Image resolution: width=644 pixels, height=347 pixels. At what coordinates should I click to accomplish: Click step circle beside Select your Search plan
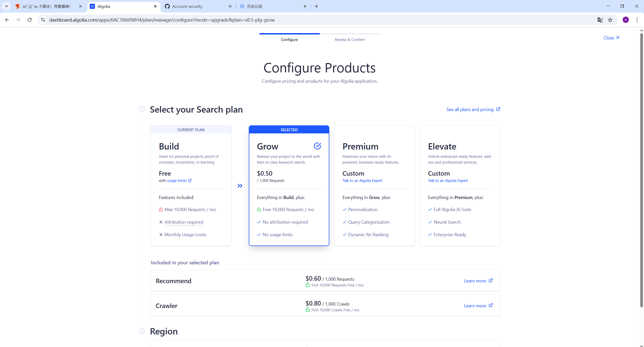coord(142,109)
